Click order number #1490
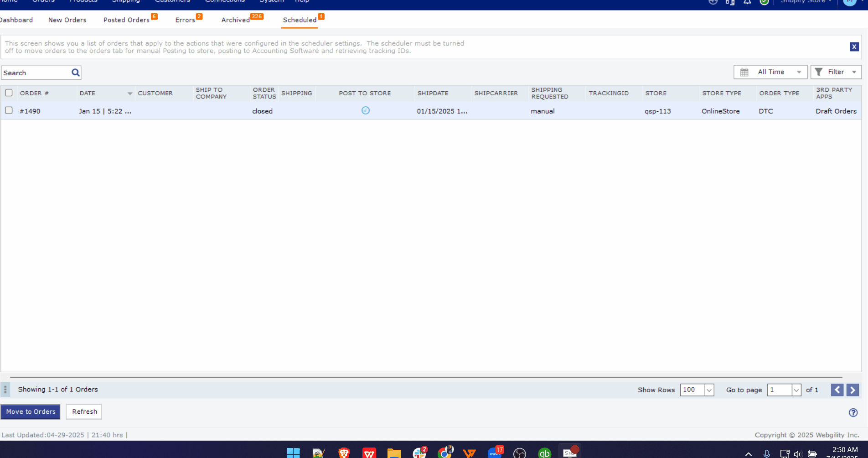This screenshot has height=458, width=868. (30, 111)
